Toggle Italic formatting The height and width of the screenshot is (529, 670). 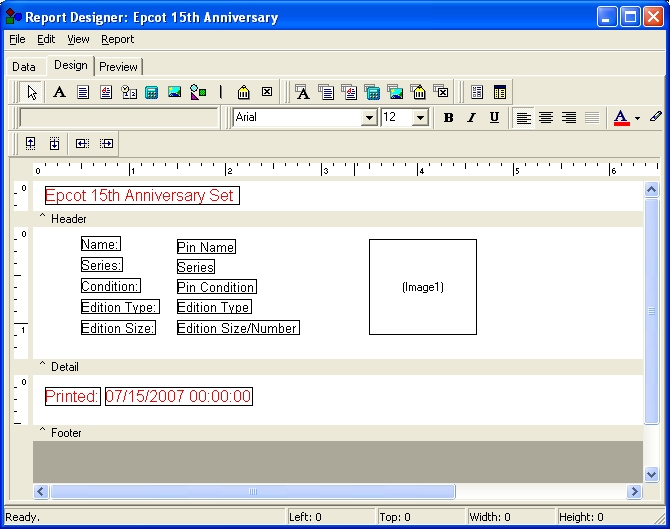click(471, 118)
